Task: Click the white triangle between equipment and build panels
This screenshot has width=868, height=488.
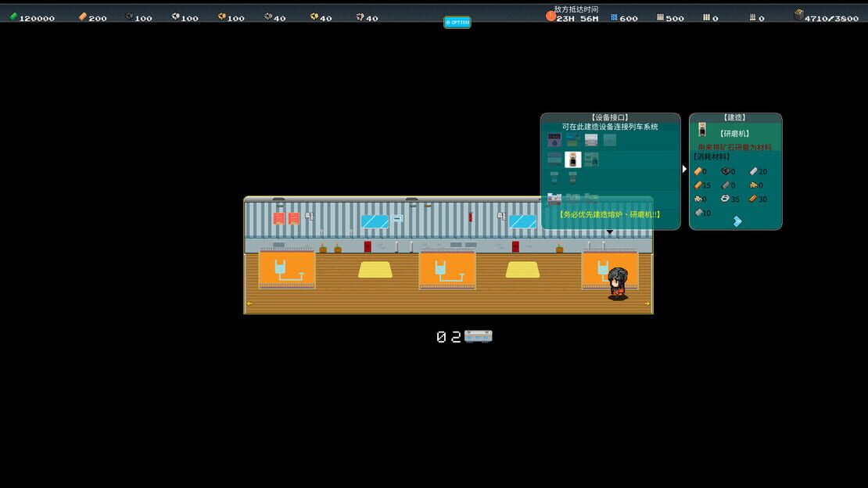Action: pyautogui.click(x=685, y=169)
